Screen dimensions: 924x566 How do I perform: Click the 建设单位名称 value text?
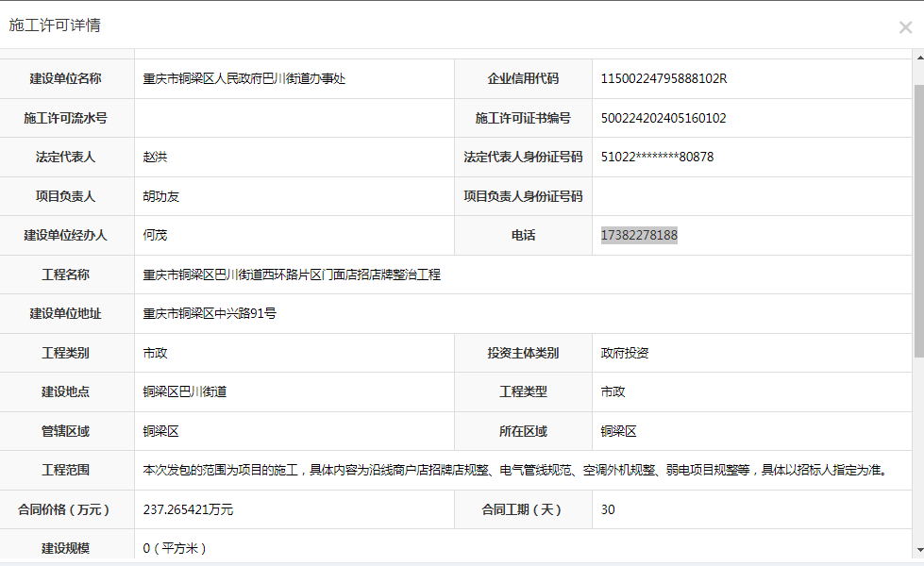click(x=244, y=78)
